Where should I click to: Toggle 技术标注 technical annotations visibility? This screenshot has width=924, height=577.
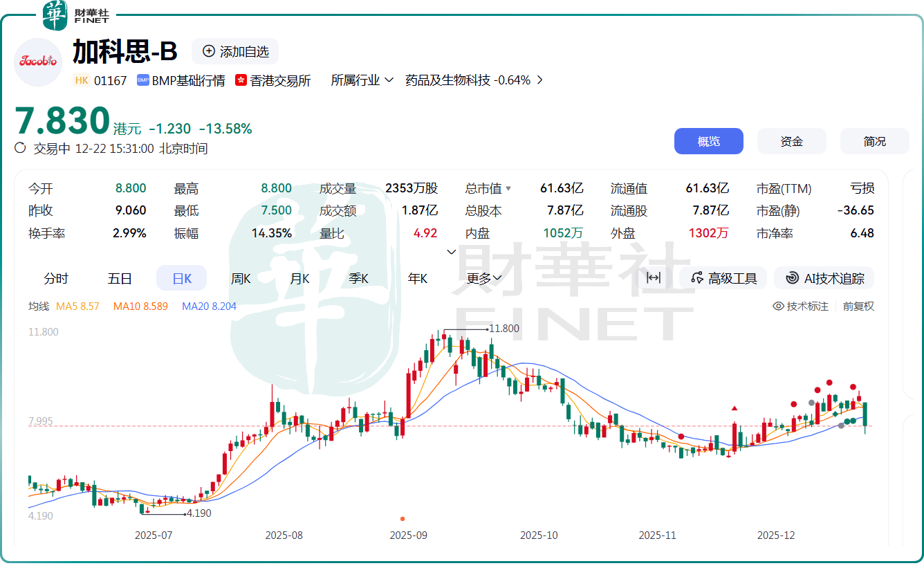pyautogui.click(x=801, y=305)
